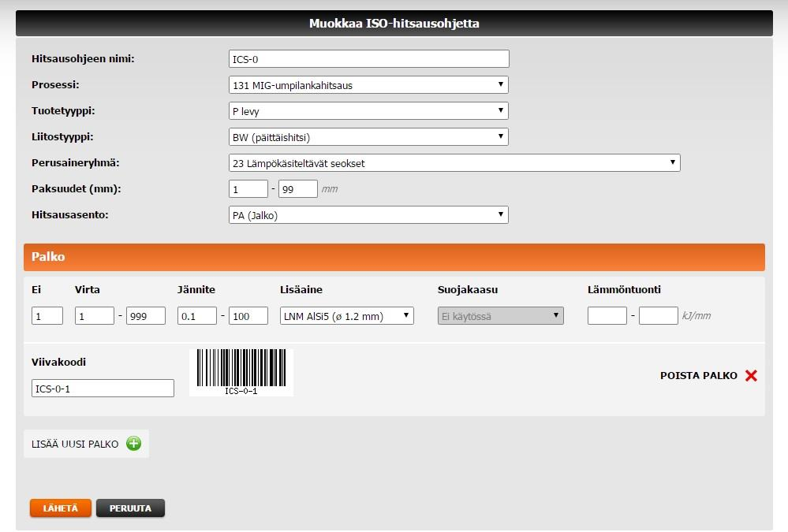
Task: Click the minimum Paksuudet field with 1
Action: [248, 189]
